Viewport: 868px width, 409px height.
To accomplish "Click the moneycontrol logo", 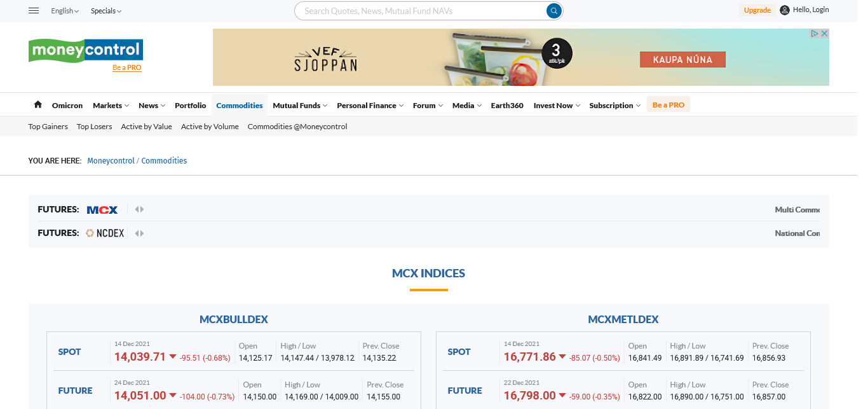I will (86, 50).
